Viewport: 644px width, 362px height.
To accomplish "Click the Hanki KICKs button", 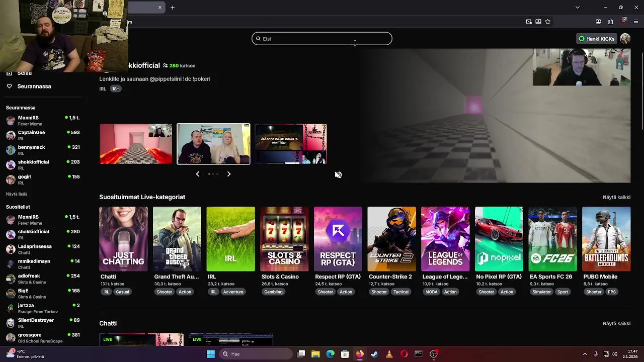I will pyautogui.click(x=596, y=39).
